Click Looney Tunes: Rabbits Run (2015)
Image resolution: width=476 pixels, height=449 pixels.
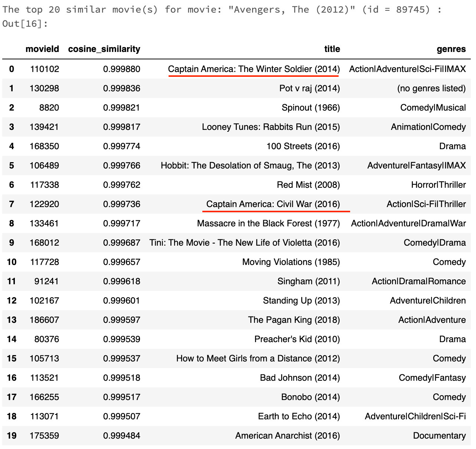tap(271, 127)
